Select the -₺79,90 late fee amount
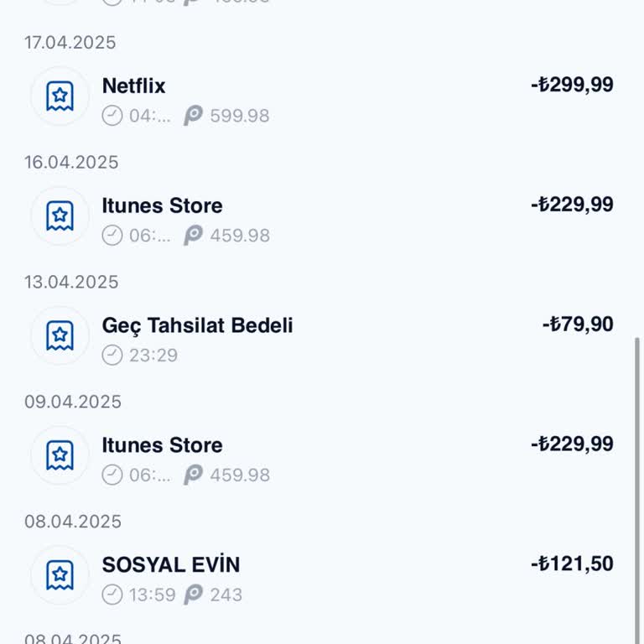This screenshot has width=644, height=644. 578,325
